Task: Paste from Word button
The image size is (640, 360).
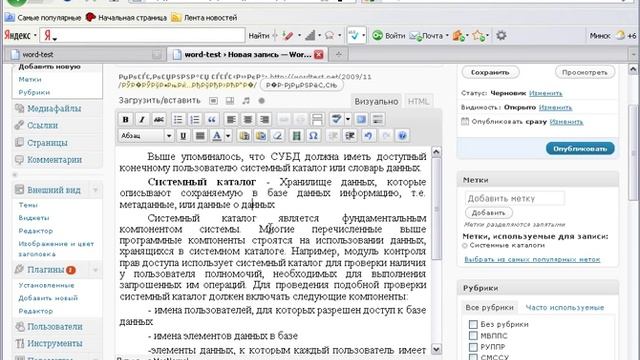Action: coord(261,136)
